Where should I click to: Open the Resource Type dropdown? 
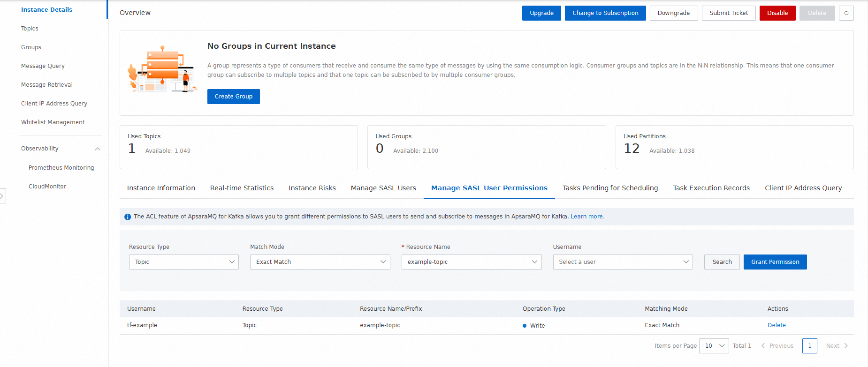pyautogui.click(x=183, y=262)
